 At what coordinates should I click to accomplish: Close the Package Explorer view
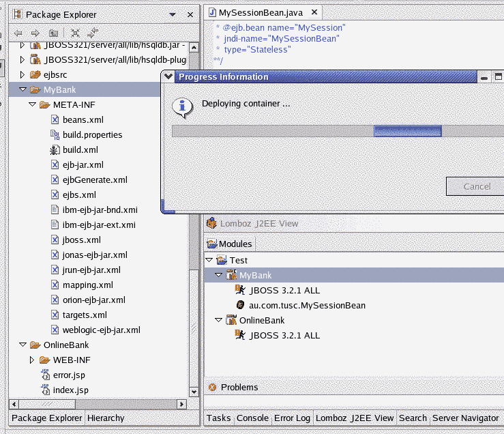pyautogui.click(x=190, y=14)
